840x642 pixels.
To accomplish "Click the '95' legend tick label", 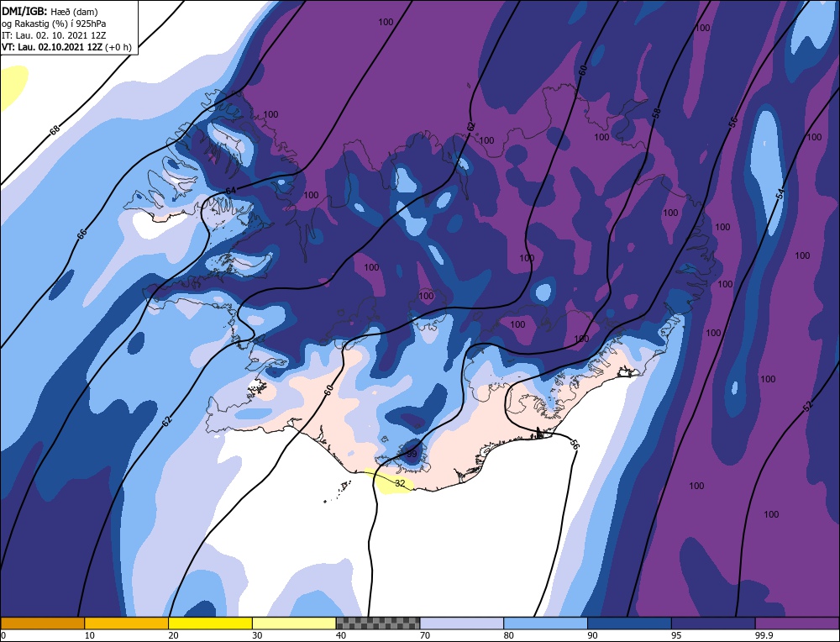I will pyautogui.click(x=676, y=635).
